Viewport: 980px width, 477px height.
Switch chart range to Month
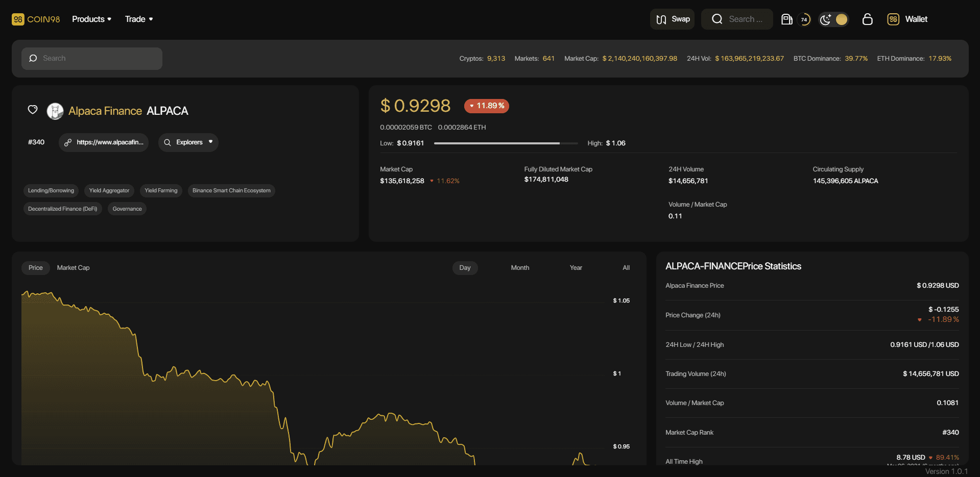(x=520, y=268)
